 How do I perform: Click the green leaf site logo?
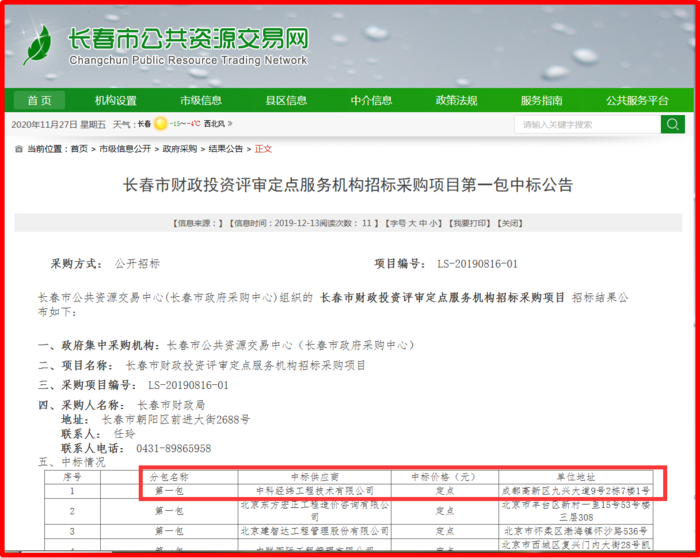[x=37, y=45]
